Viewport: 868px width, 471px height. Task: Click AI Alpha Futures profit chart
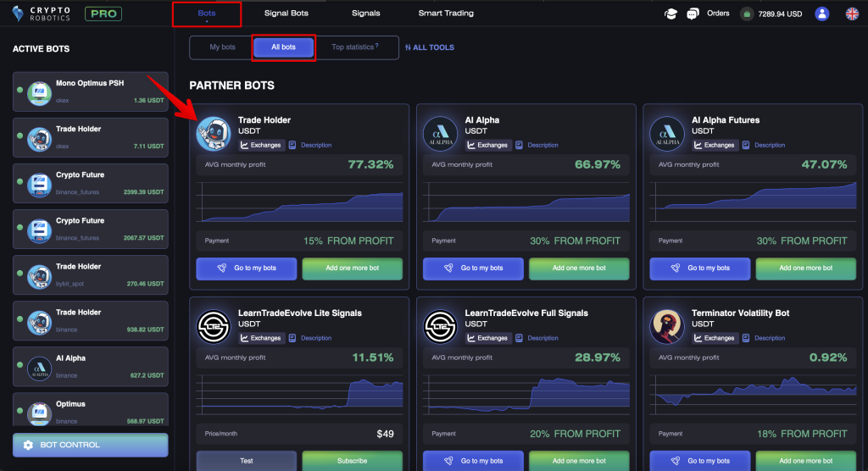[753, 202]
